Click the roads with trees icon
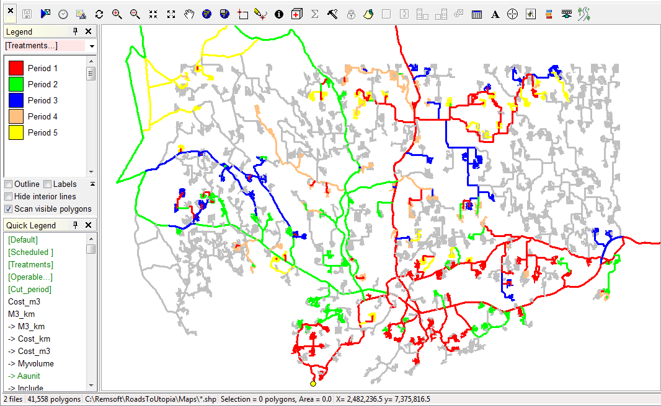Image resolution: width=661 pixels, height=406 pixels. point(584,14)
